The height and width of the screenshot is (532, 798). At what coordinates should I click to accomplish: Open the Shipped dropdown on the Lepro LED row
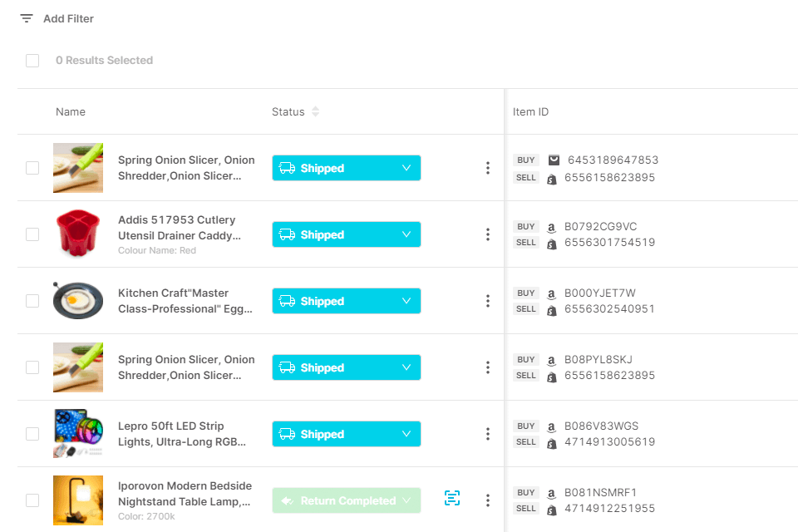click(406, 433)
